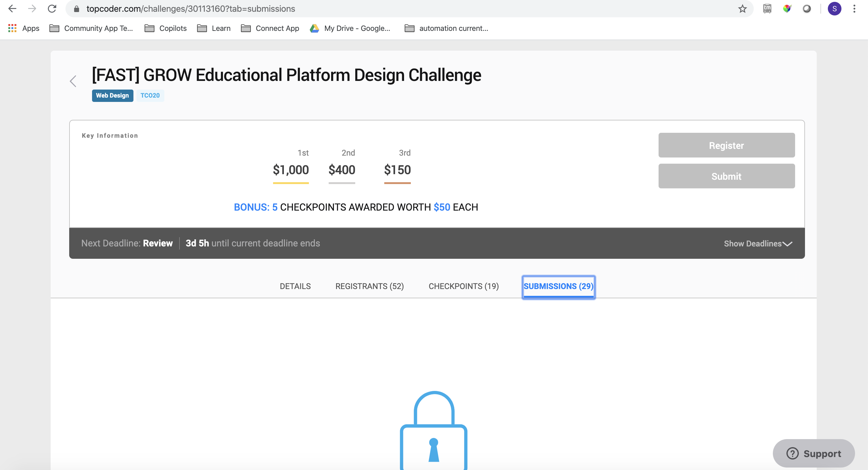Click the Web Design tag
Screen dimensions: 868x470
tap(112, 96)
